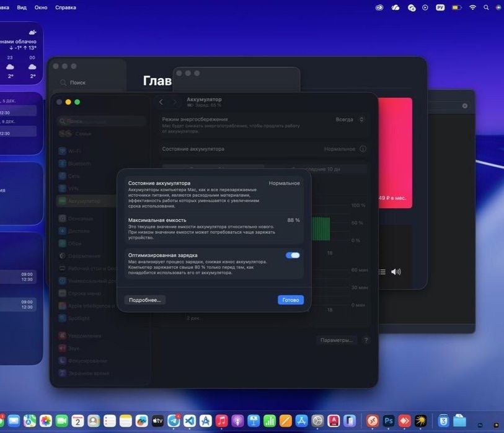
Task: Open Telegram from the dock
Action: pyautogui.click(x=174, y=421)
